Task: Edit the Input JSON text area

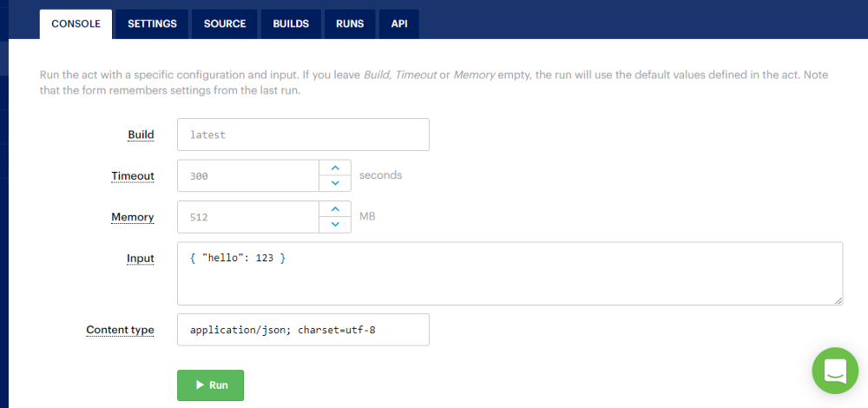Action: 510,273
